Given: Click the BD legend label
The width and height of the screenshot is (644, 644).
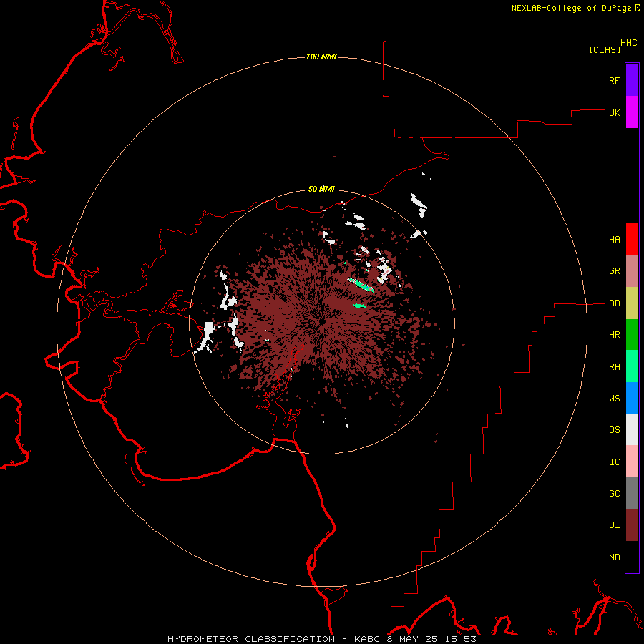Looking at the screenshot, I should point(614,303).
